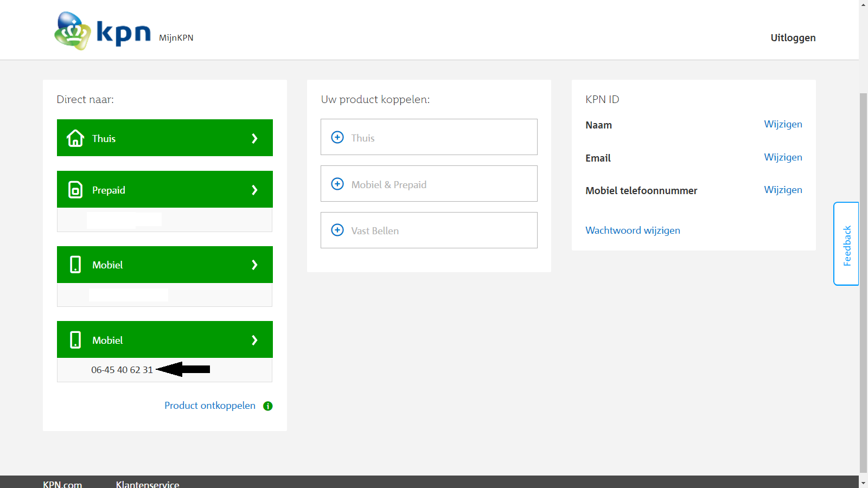This screenshot has height=488, width=868.
Task: Log out using Uitloggen
Action: pos(793,38)
